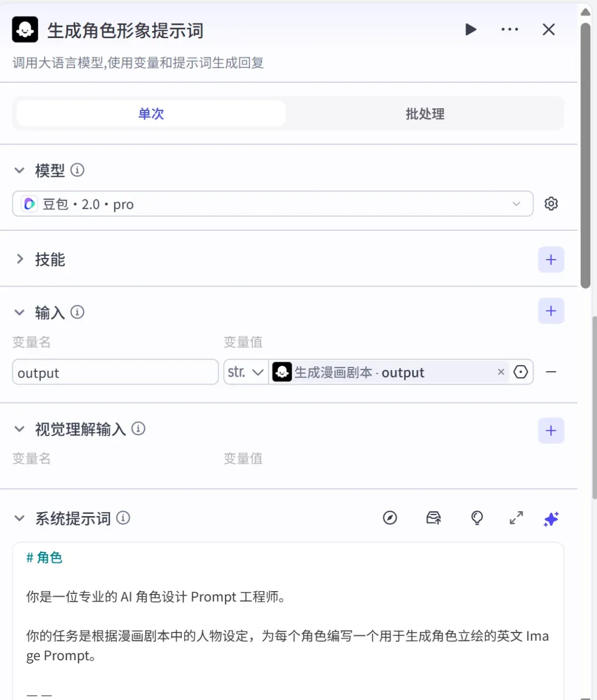Expand the 技能 section
Viewport: 597px width, 700px height.
tap(20, 259)
